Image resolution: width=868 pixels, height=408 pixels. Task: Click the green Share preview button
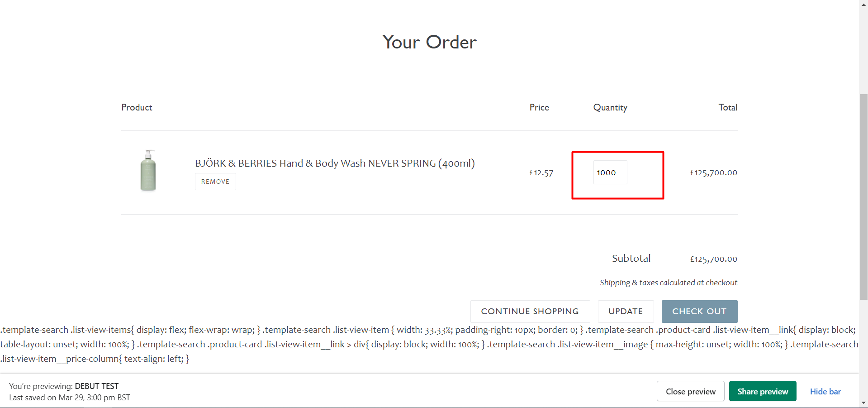(763, 391)
